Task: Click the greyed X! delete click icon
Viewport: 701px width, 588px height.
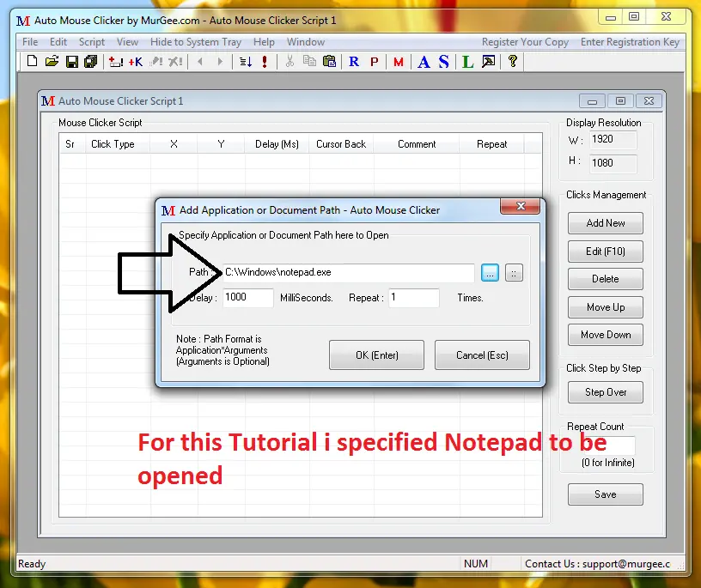Action: [175, 62]
